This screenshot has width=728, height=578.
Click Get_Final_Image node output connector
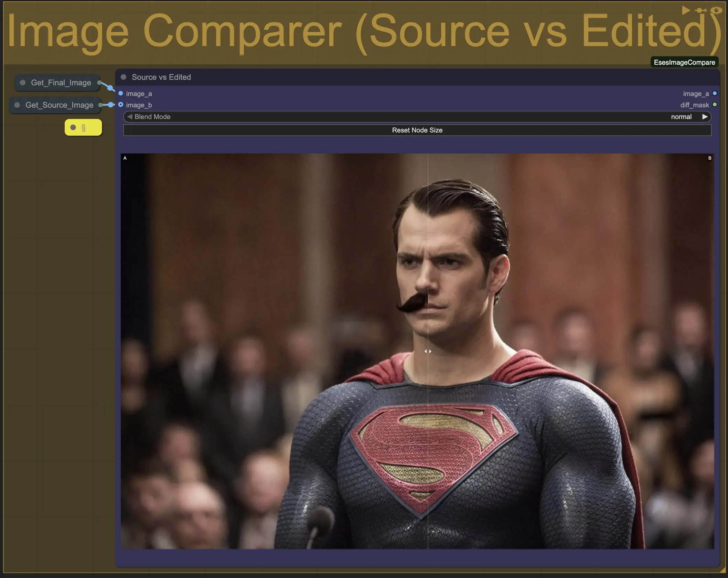99,83
